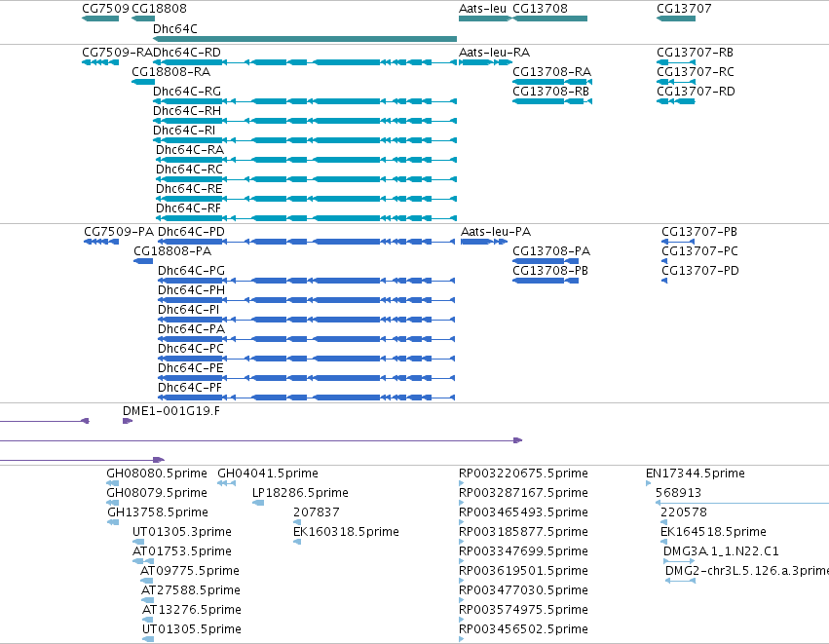Click the Dhc64C-RC transcript label
Viewport: 829px width, 644px height.
tap(189, 170)
